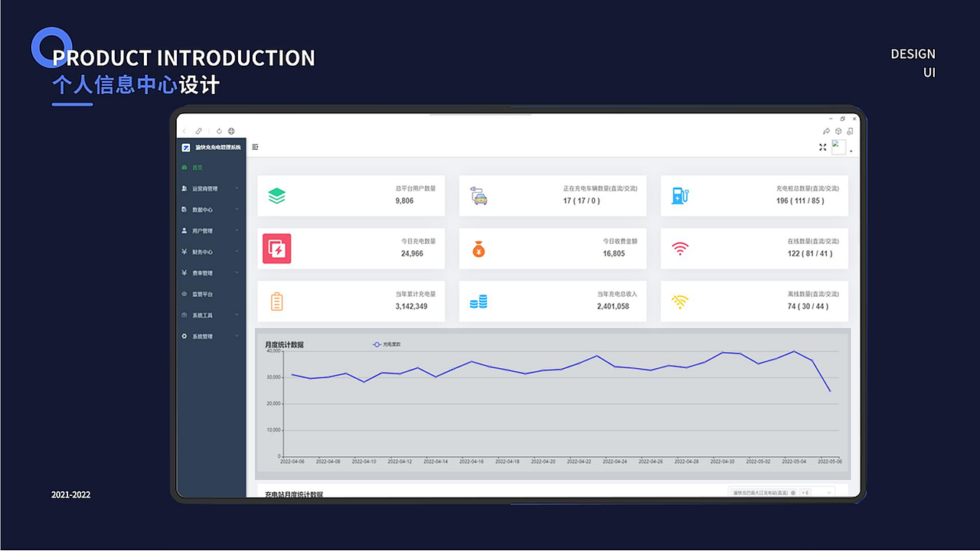Image resolution: width=980 pixels, height=551 pixels.
Task: Click the 月度统计数据 chart title
Action: pos(284,345)
